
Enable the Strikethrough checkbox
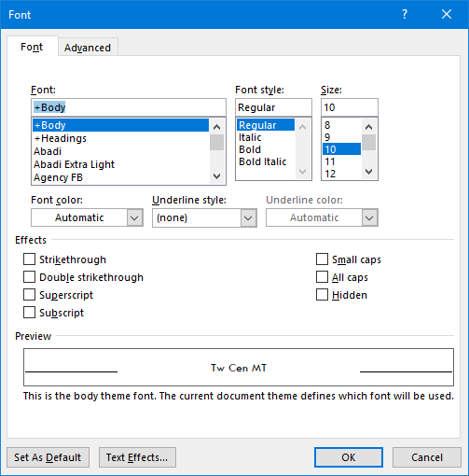(29, 259)
